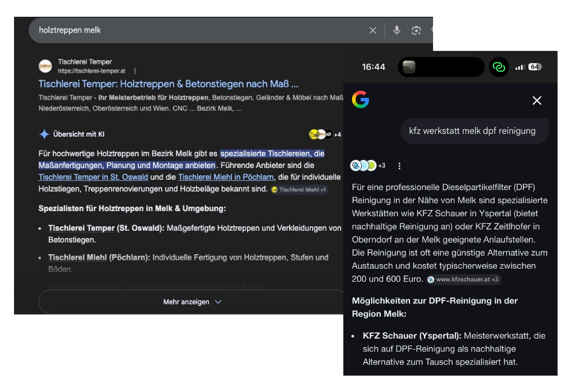Tap the 'kfz werkstatt melk dpf reinigung' query bubble
Image resolution: width=572 pixels, height=392 pixels.
474,131
